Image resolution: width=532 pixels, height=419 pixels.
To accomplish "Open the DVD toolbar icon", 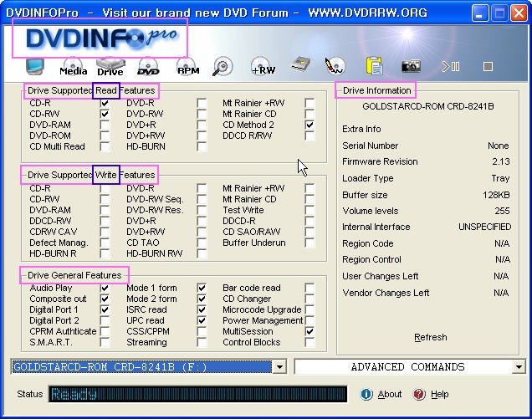I will point(148,67).
